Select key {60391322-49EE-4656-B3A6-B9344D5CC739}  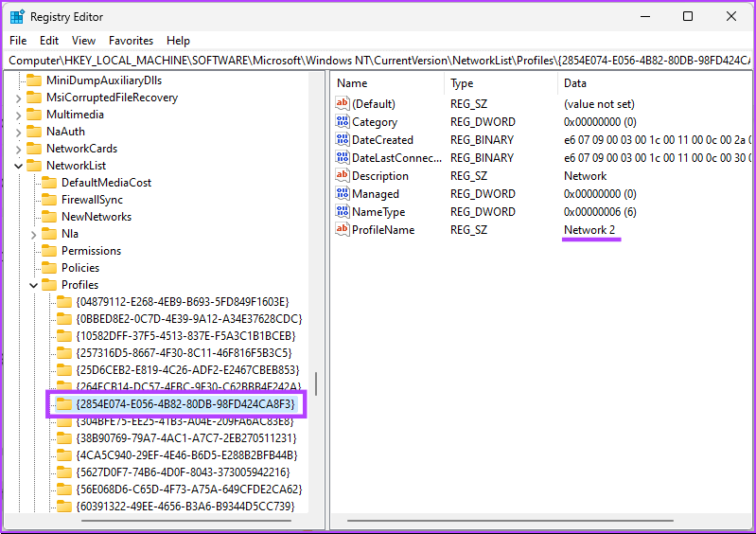(185, 506)
